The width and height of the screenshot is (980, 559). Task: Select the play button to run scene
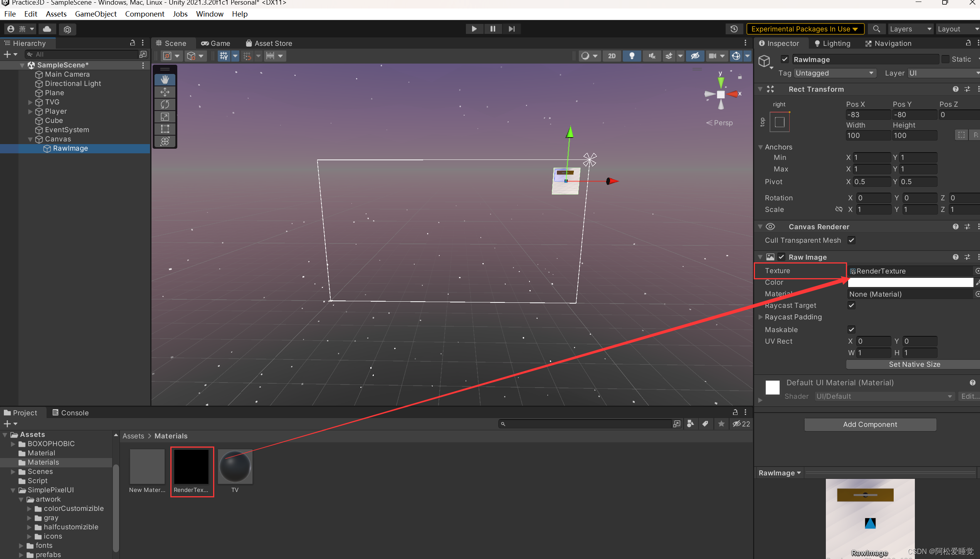pyautogui.click(x=474, y=28)
